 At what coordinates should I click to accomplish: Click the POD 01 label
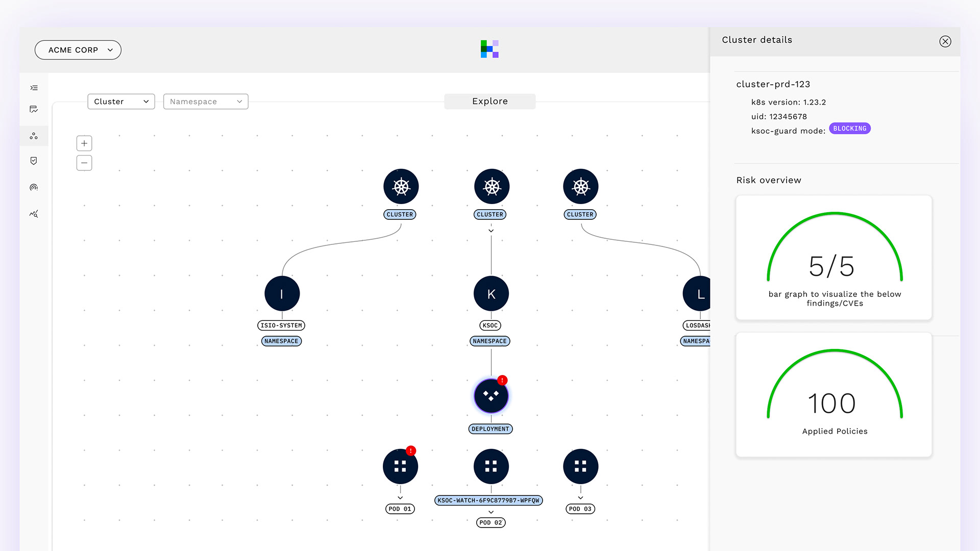coord(400,509)
